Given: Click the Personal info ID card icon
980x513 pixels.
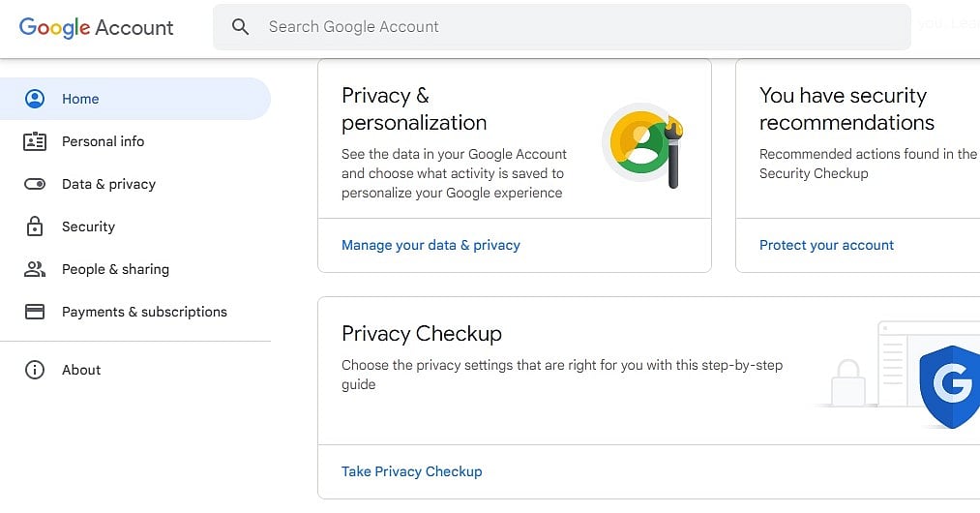Looking at the screenshot, I should (x=35, y=141).
